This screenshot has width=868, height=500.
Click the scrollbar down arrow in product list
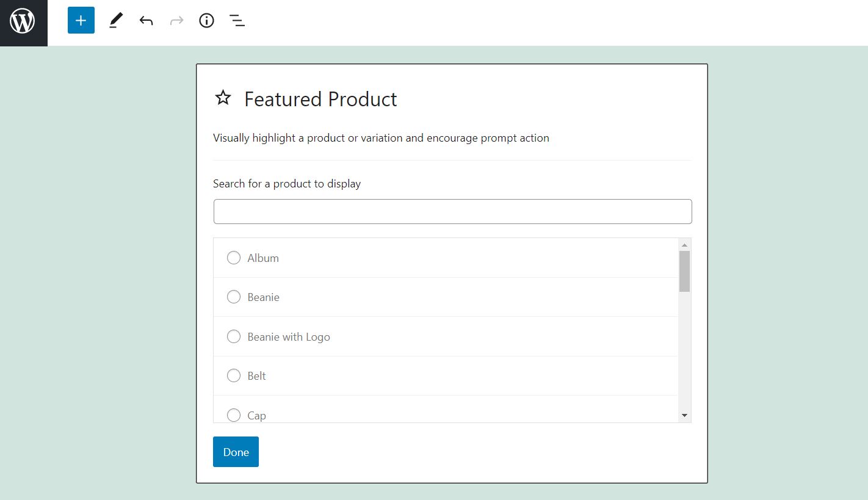(684, 415)
